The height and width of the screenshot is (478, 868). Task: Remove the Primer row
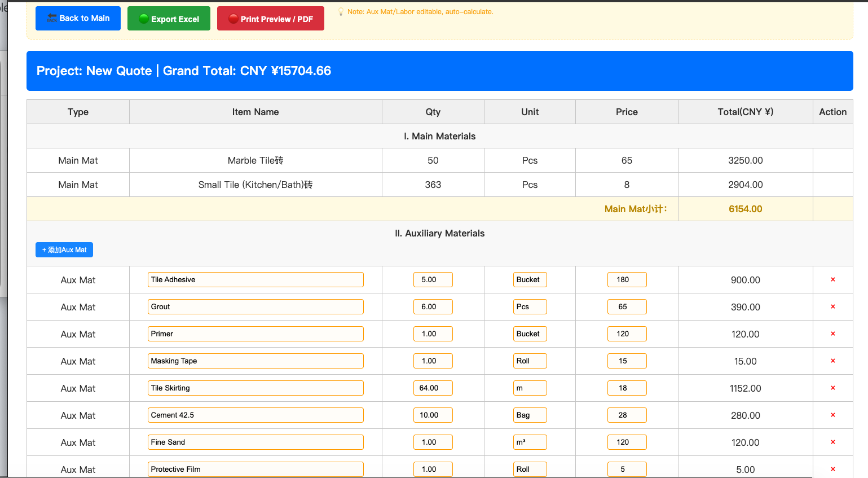coord(832,334)
